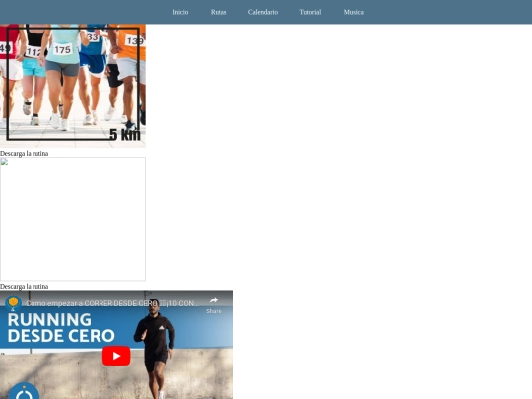Screen dimensions: 532x399
Task: Select Tutorial in the navigation bar
Action: pos(310,12)
